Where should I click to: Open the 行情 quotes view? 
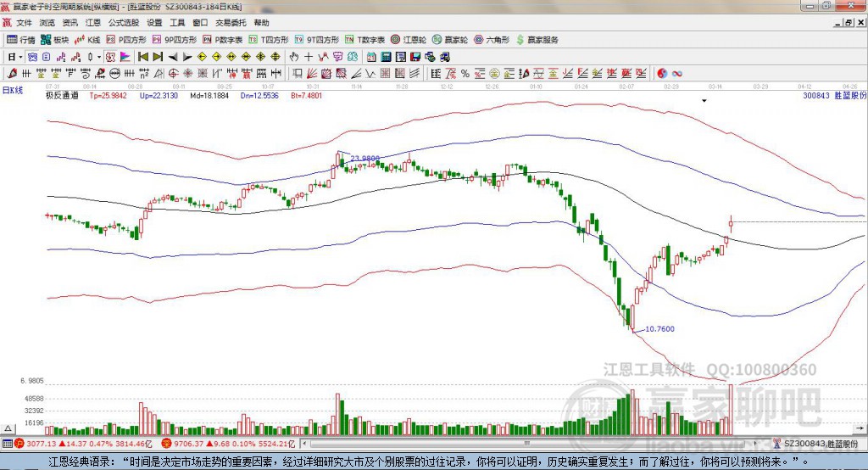(20, 40)
